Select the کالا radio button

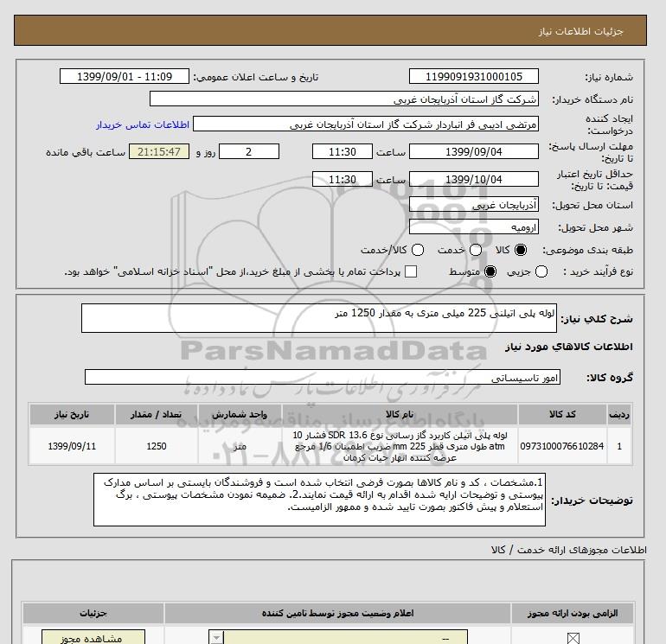click(x=521, y=250)
